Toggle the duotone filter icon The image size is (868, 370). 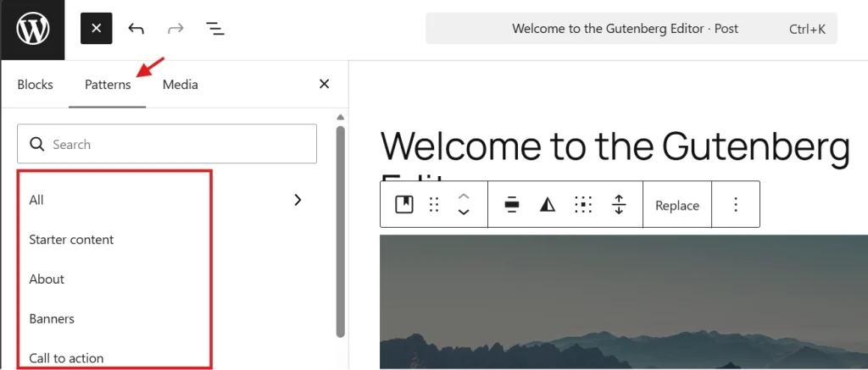coord(548,205)
